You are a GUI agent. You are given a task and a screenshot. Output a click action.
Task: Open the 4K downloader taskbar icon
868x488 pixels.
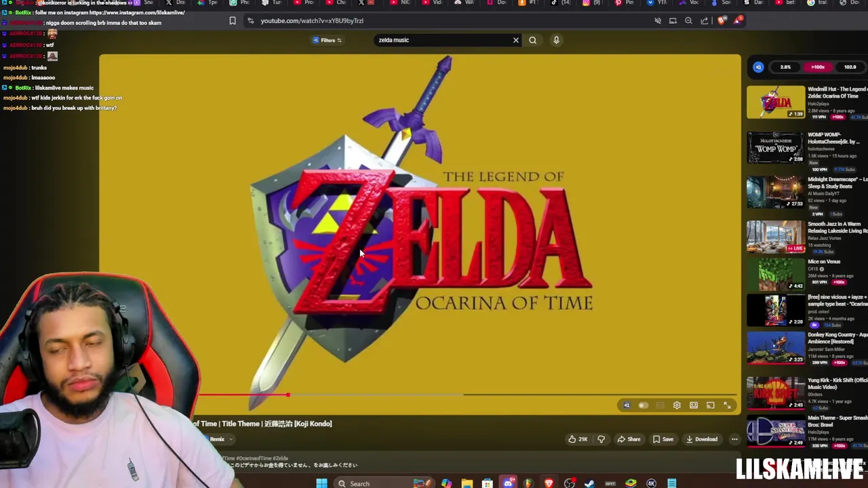(651, 483)
